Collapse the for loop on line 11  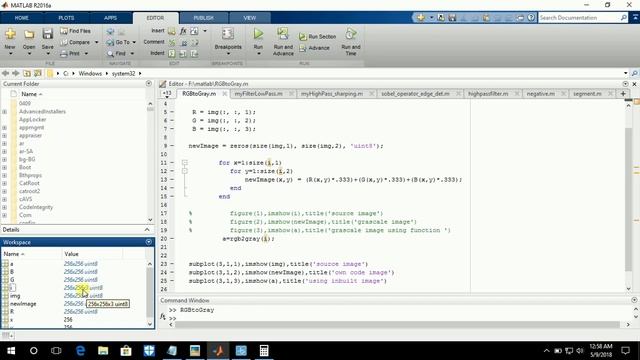tap(184, 162)
